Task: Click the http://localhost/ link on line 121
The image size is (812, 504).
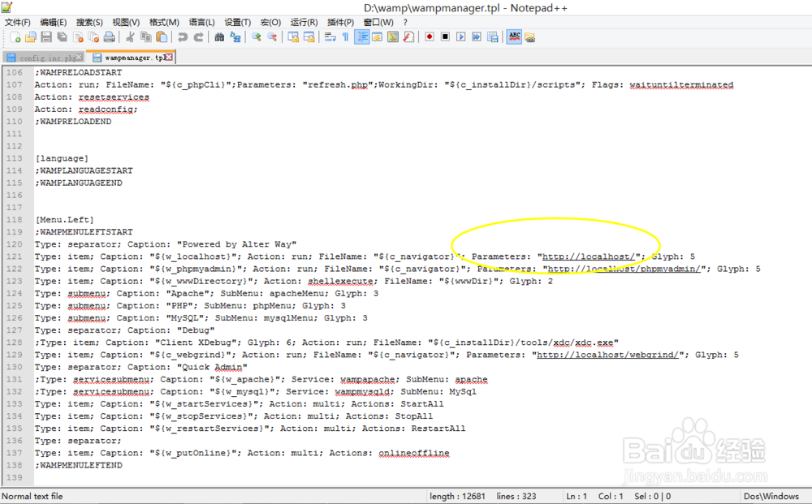Action: (x=588, y=256)
